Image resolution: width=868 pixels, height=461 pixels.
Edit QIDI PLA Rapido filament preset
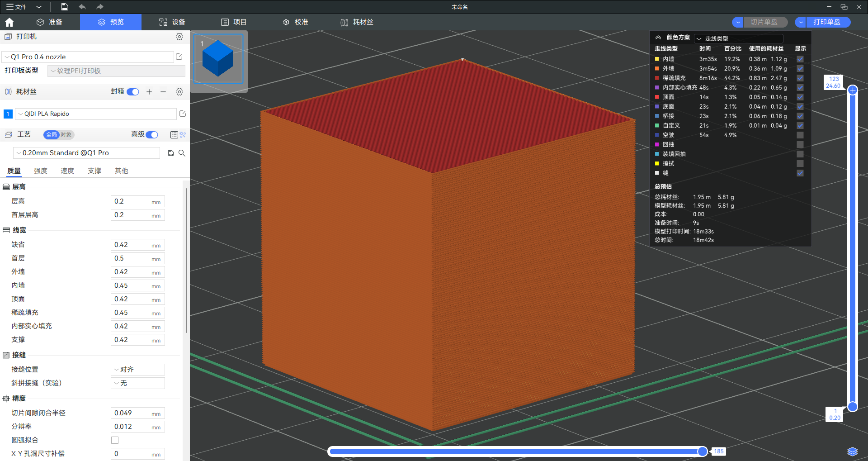pyautogui.click(x=183, y=114)
